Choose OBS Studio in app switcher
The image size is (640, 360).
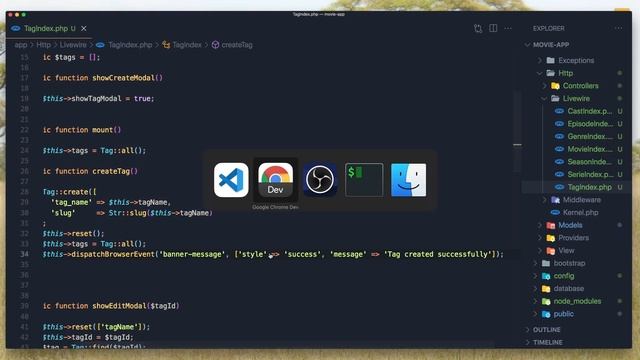(x=320, y=180)
